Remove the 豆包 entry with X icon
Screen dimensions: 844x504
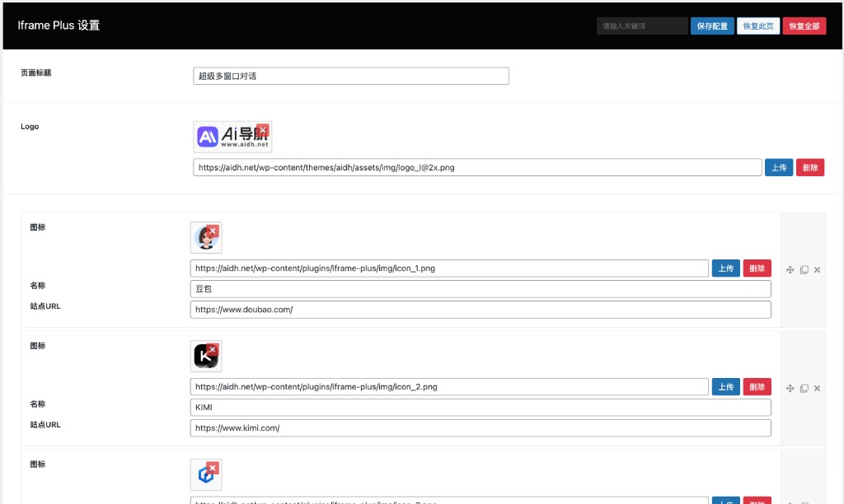point(817,270)
